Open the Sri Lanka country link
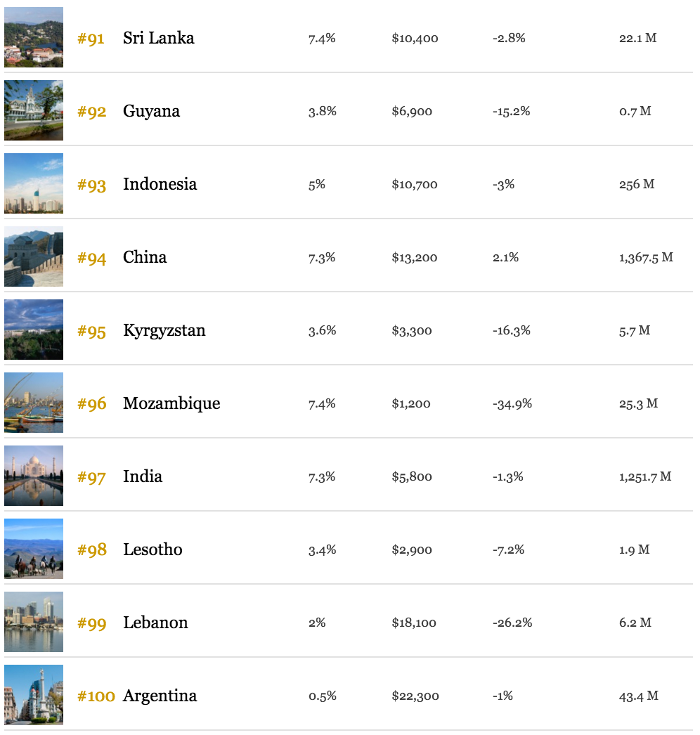 158,38
